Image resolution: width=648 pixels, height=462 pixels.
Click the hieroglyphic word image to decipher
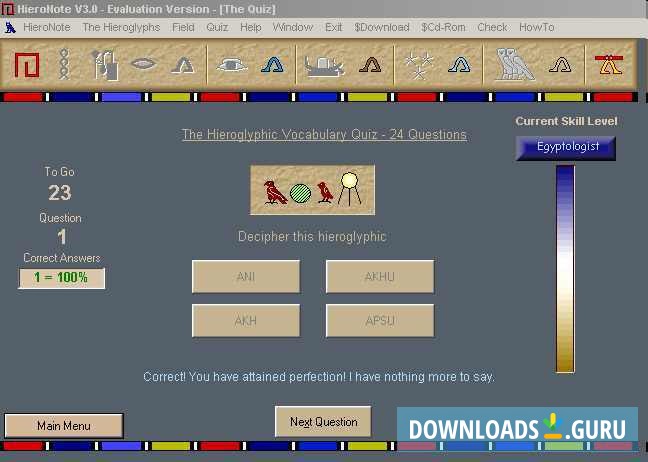pos(312,190)
